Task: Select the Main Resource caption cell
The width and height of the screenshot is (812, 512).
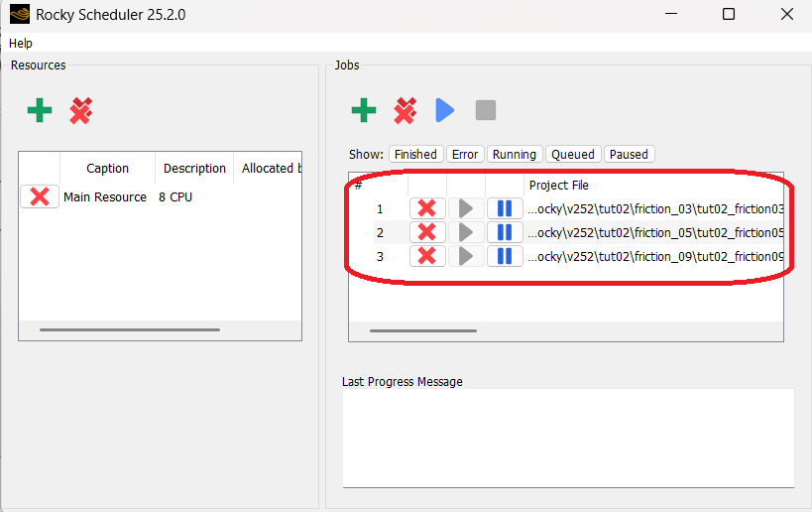Action: 105,196
